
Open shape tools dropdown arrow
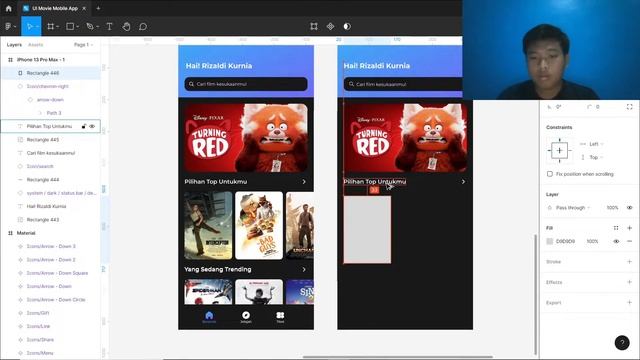point(78,27)
